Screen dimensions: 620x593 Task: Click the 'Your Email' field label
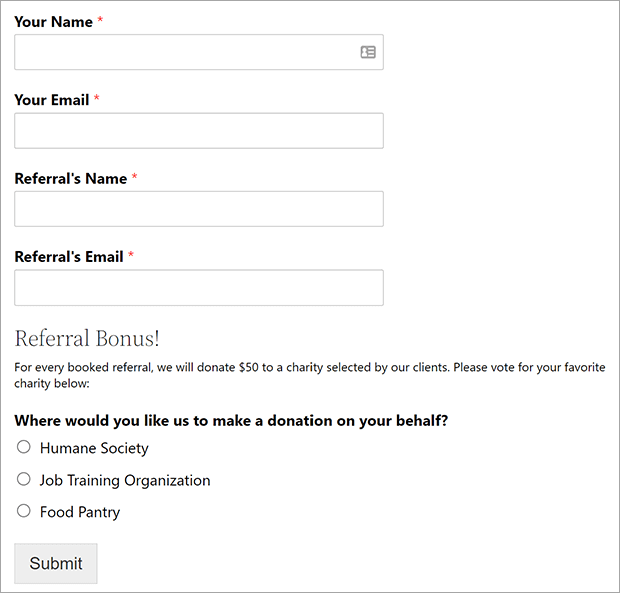coord(52,100)
